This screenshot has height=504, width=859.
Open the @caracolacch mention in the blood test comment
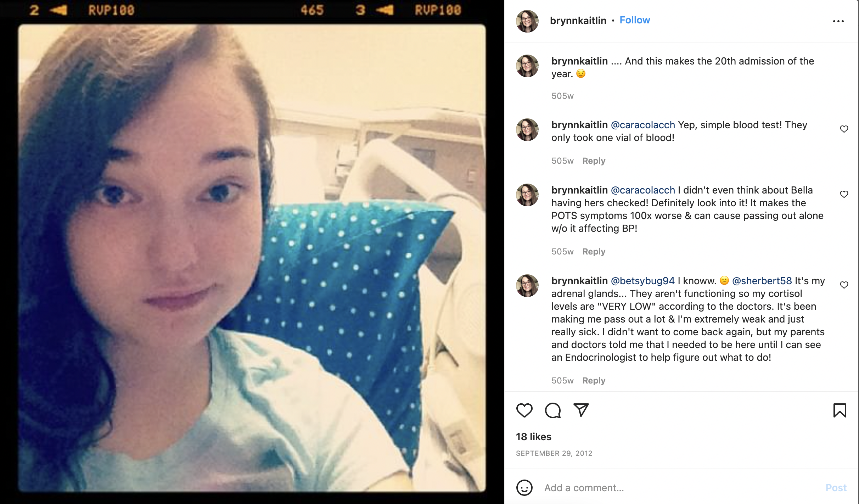[x=643, y=125]
